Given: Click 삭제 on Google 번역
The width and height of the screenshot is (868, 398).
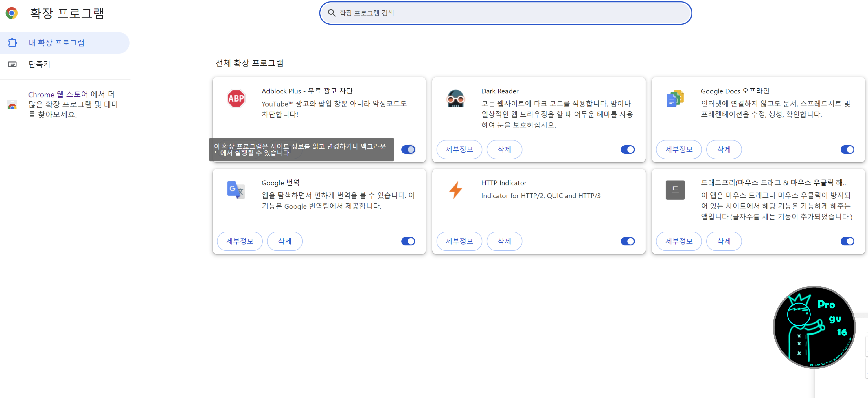Looking at the screenshot, I should 284,241.
